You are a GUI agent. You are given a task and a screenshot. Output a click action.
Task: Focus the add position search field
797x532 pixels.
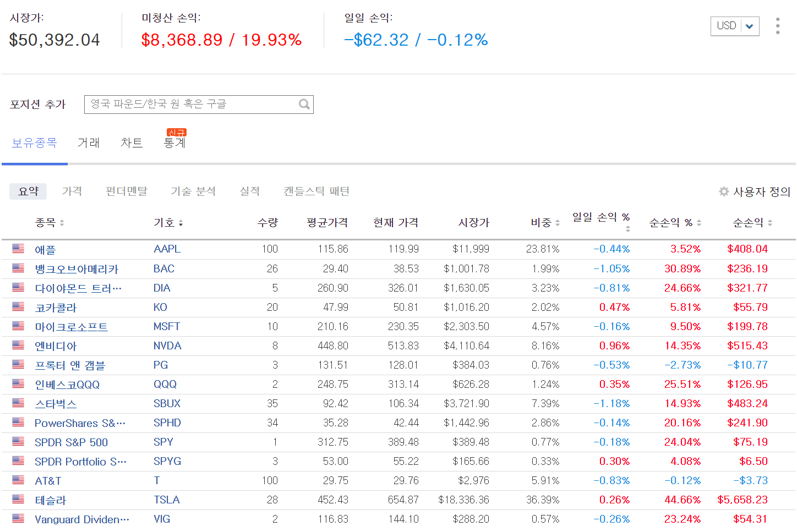199,105
